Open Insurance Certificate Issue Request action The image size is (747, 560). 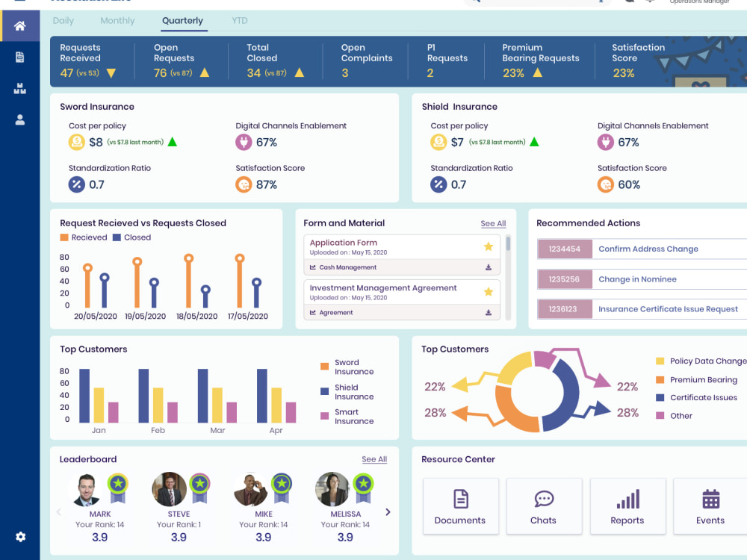[668, 309]
